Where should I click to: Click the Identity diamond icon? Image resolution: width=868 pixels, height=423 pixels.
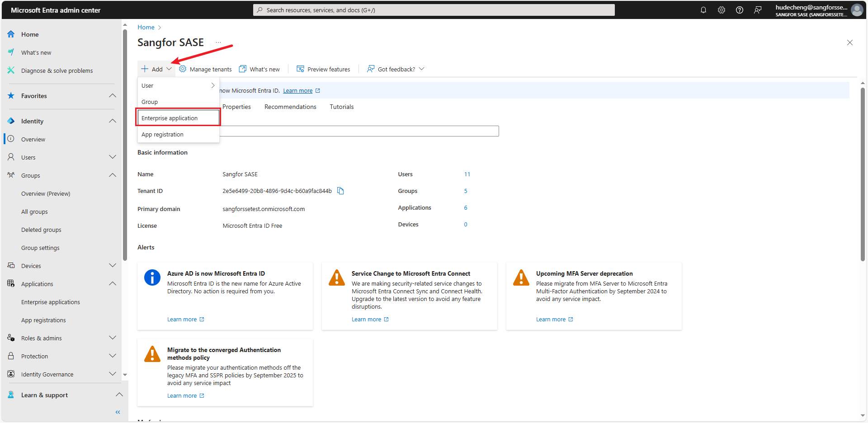pos(11,121)
